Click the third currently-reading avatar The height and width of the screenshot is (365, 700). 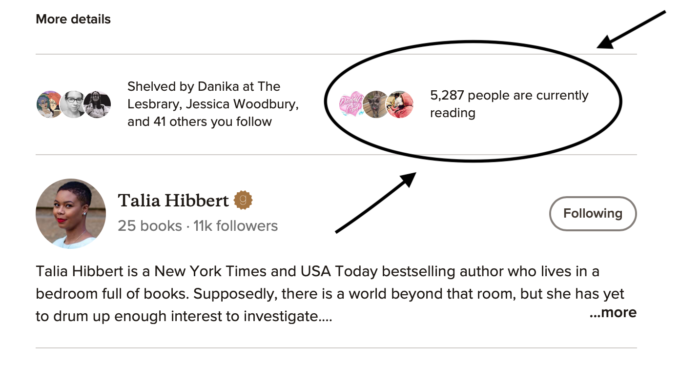pos(400,104)
